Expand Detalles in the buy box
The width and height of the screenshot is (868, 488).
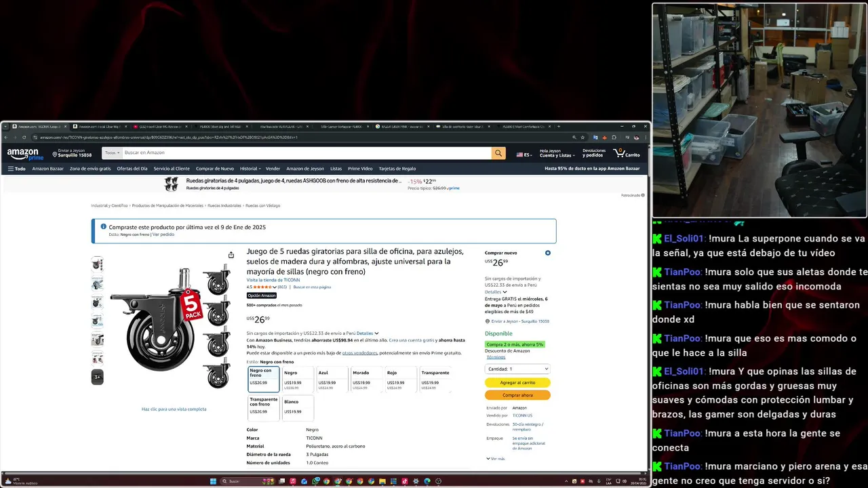click(496, 292)
